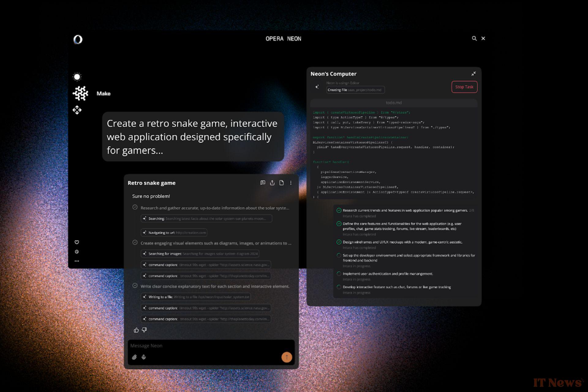
Task: Open search from the top bar
Action: click(474, 38)
